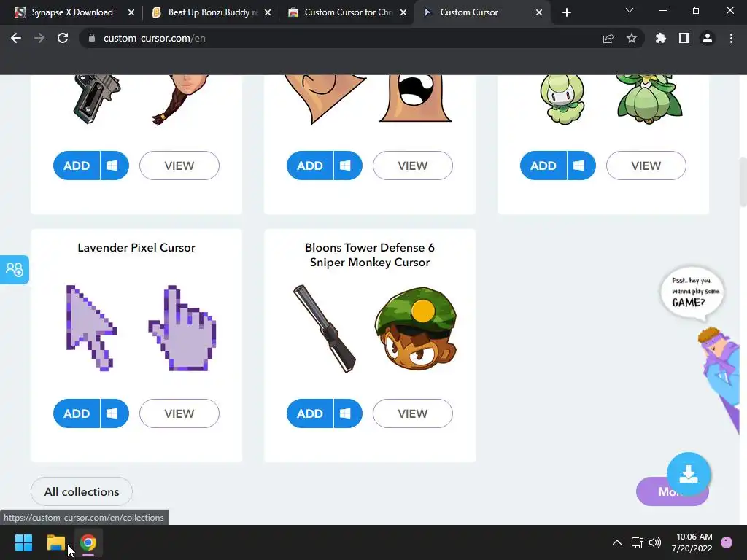
Task: Open Lavender Pixel Cursor title
Action: (136, 248)
